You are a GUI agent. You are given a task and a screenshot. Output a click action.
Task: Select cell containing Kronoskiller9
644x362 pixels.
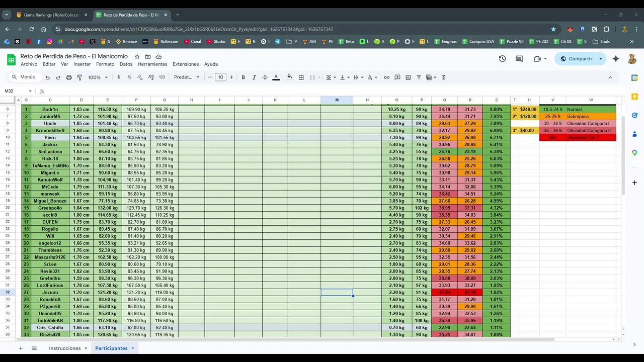(x=50, y=131)
